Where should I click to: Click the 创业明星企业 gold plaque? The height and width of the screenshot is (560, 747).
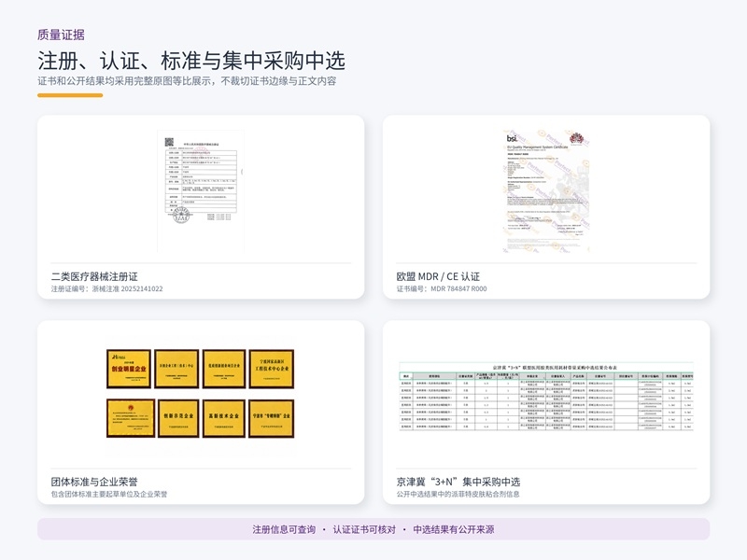[129, 369]
